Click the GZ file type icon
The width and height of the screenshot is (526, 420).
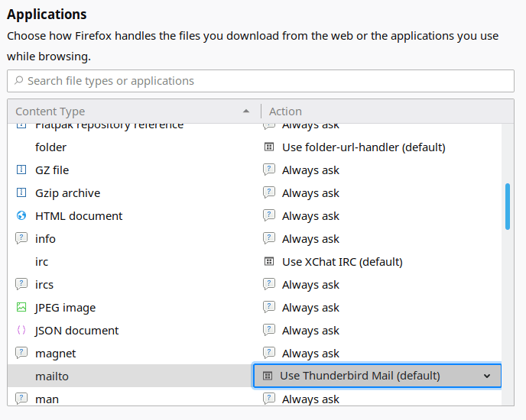click(21, 170)
